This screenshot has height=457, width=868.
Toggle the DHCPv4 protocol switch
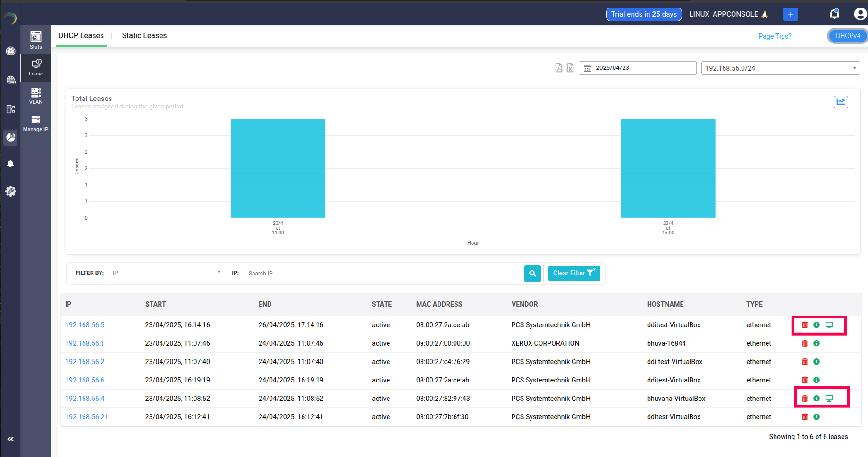click(847, 36)
